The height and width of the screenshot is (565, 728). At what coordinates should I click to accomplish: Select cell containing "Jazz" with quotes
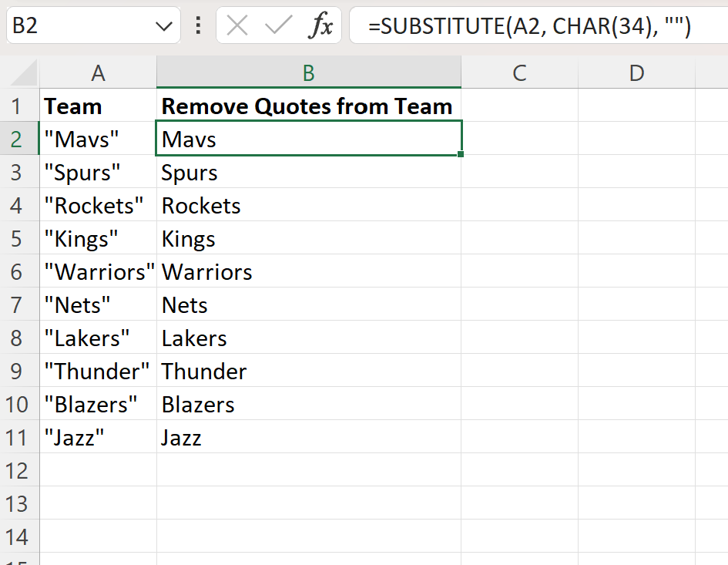coord(98,438)
